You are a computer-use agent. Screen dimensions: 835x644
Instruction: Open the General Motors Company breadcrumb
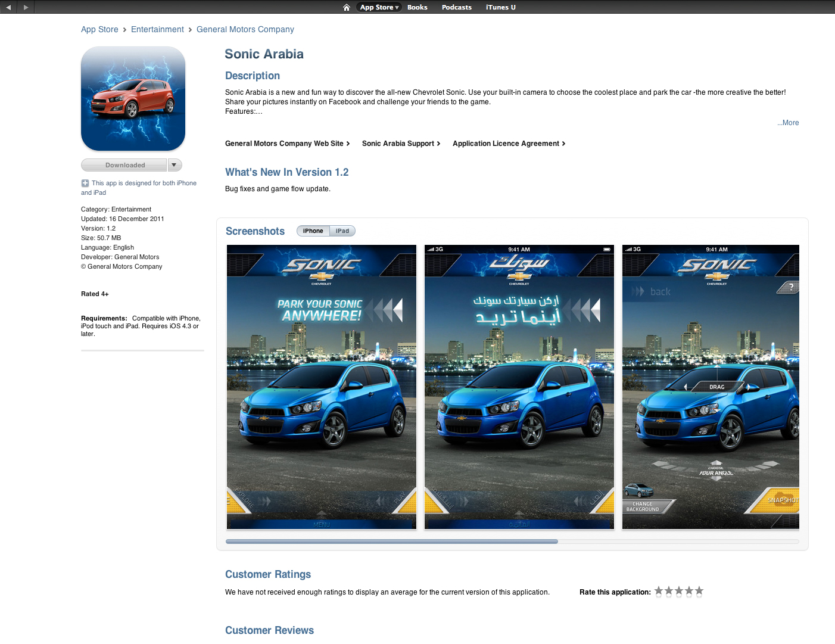coord(245,29)
